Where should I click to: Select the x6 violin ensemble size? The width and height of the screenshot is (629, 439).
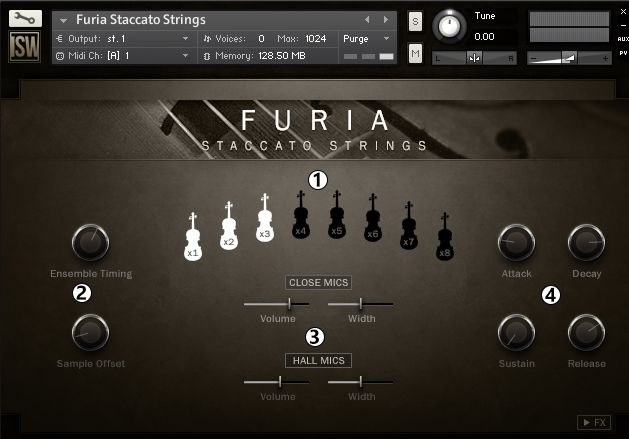pyautogui.click(x=373, y=217)
